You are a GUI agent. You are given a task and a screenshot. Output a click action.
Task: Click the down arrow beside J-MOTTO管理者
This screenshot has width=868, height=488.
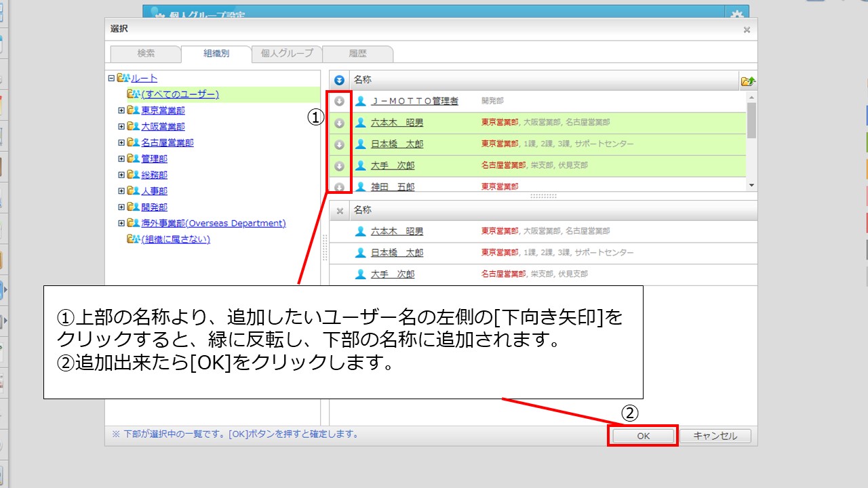[340, 101]
